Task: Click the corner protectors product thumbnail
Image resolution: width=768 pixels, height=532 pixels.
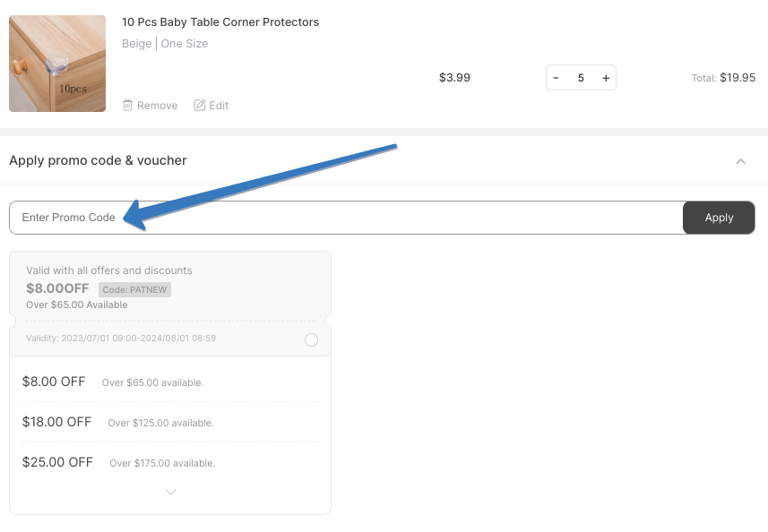Action: pos(56,63)
